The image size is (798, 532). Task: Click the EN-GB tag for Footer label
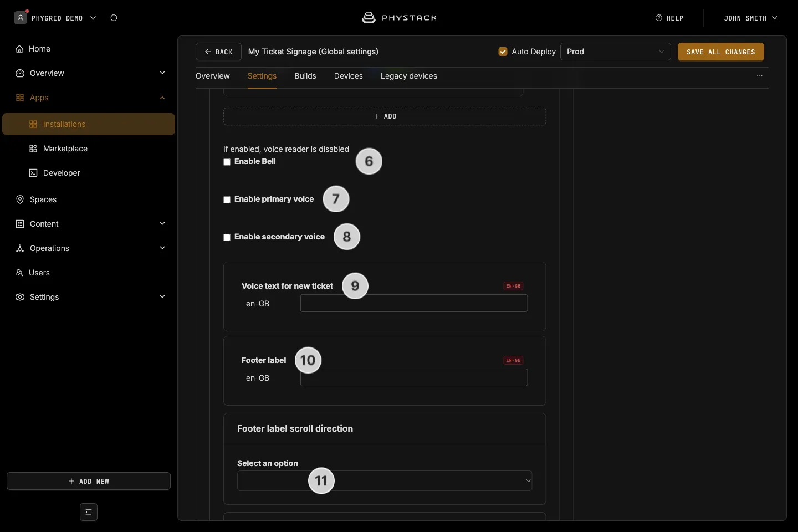pyautogui.click(x=513, y=360)
